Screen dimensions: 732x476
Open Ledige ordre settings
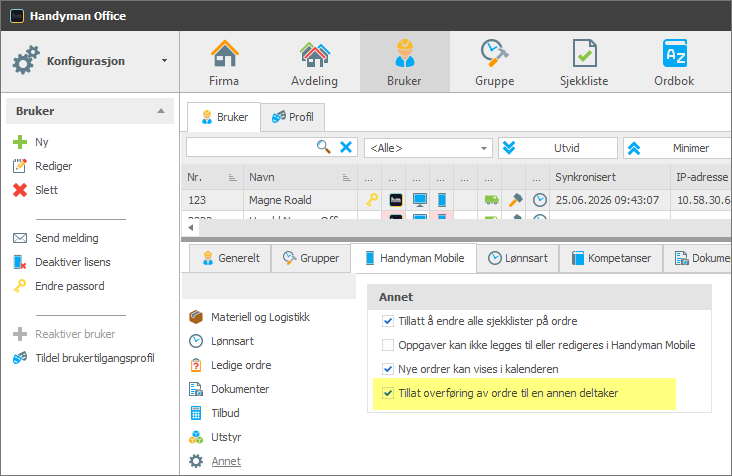[230, 365]
